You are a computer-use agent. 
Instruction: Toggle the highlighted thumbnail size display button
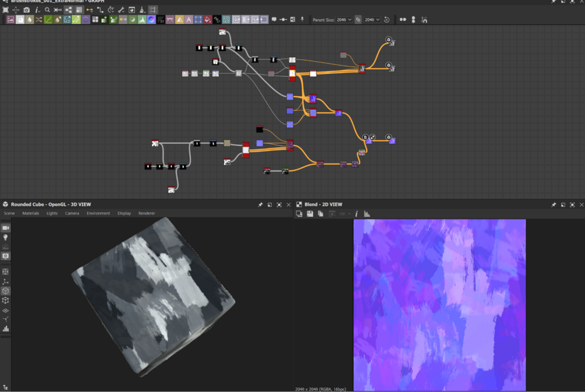click(x=79, y=10)
